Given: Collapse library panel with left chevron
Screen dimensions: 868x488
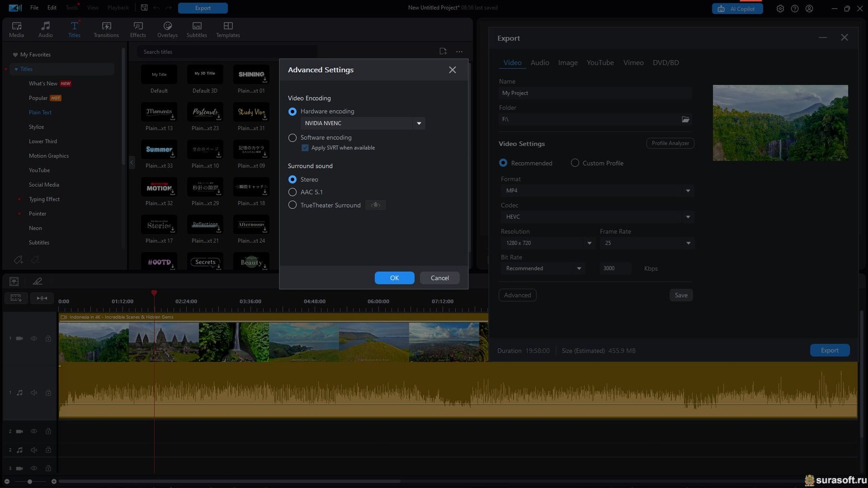Looking at the screenshot, I should 132,163.
